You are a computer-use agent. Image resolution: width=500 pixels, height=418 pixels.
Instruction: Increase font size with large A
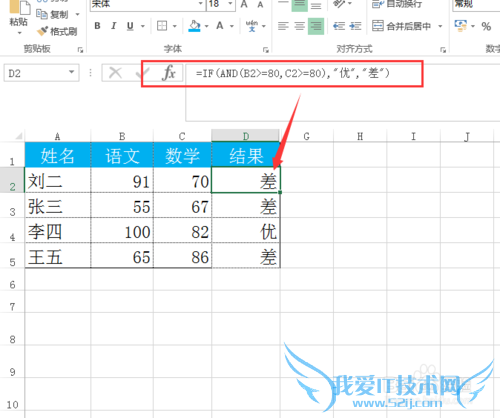(244, 4)
